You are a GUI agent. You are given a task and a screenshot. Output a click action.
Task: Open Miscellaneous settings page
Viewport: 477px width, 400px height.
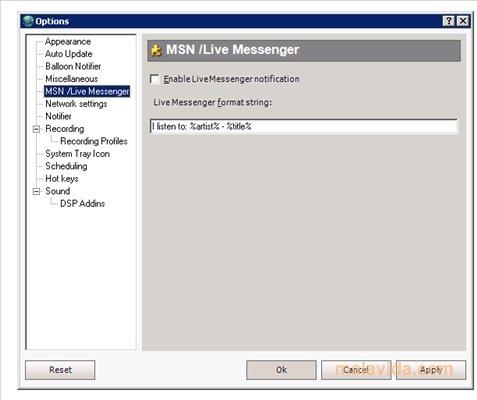coord(72,79)
